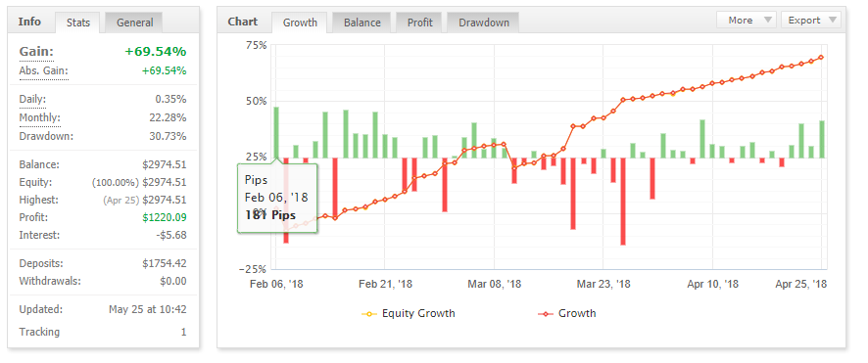Select the 0.35% daily value
Screen dimensions: 868x363
click(171, 100)
